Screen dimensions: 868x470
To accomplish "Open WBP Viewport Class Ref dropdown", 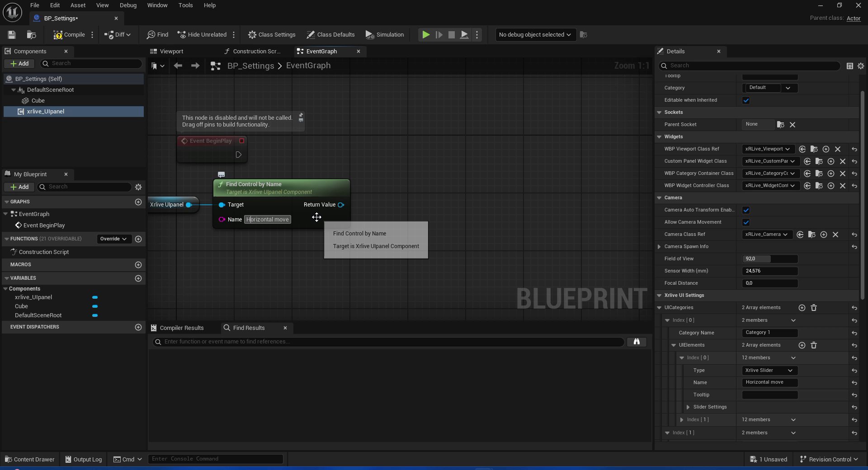I will tap(768, 149).
